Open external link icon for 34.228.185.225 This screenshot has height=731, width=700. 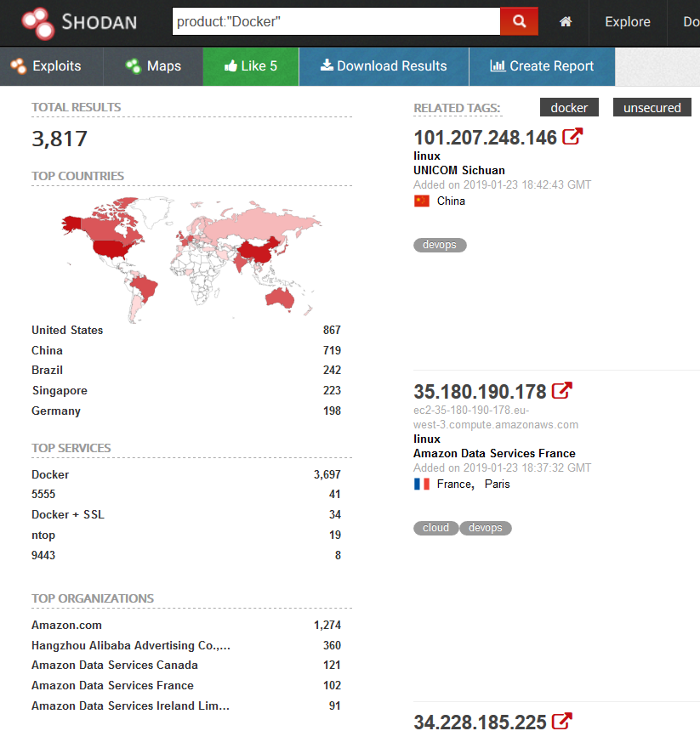tap(562, 721)
